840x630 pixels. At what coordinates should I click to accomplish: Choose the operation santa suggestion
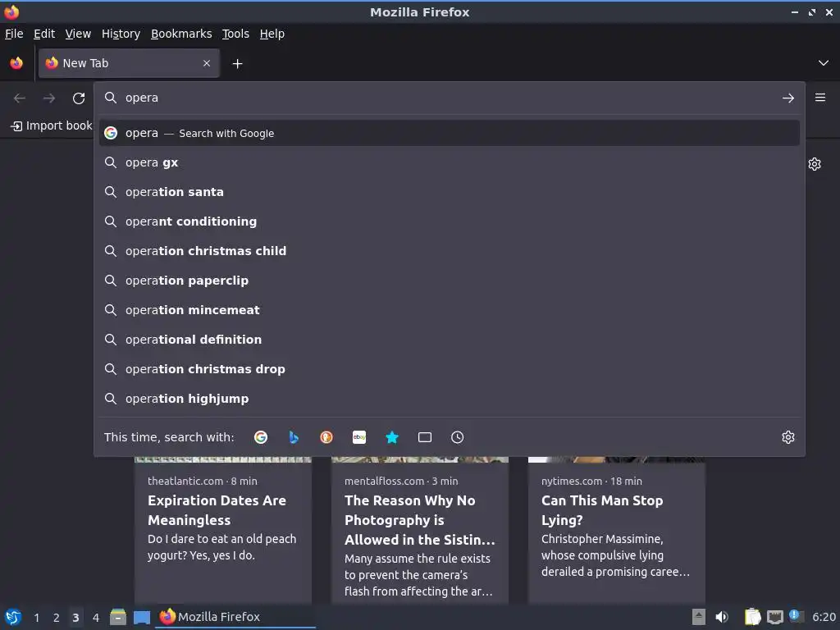[449, 192]
